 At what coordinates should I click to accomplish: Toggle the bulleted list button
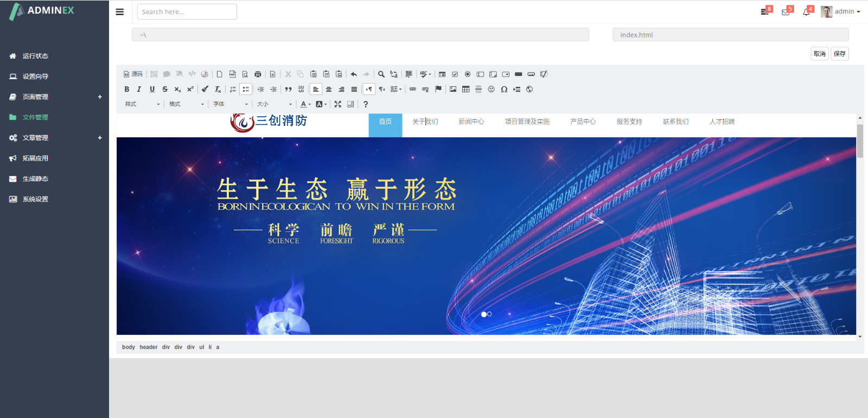(246, 89)
